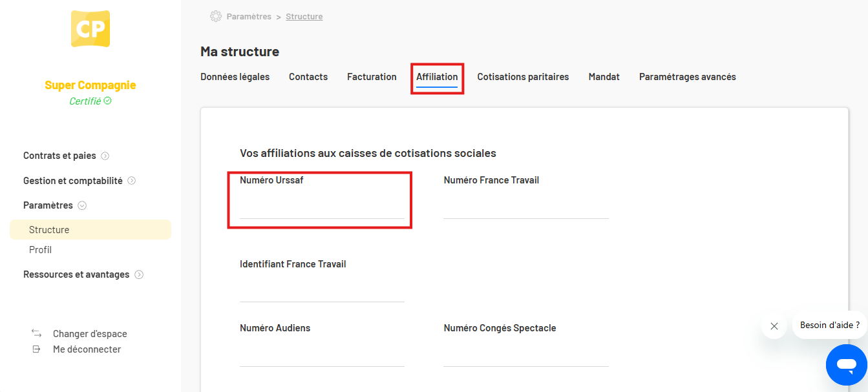Screen dimensions: 868x392
Task: Focus the Numéro Urssaf input field
Action: (x=322, y=207)
